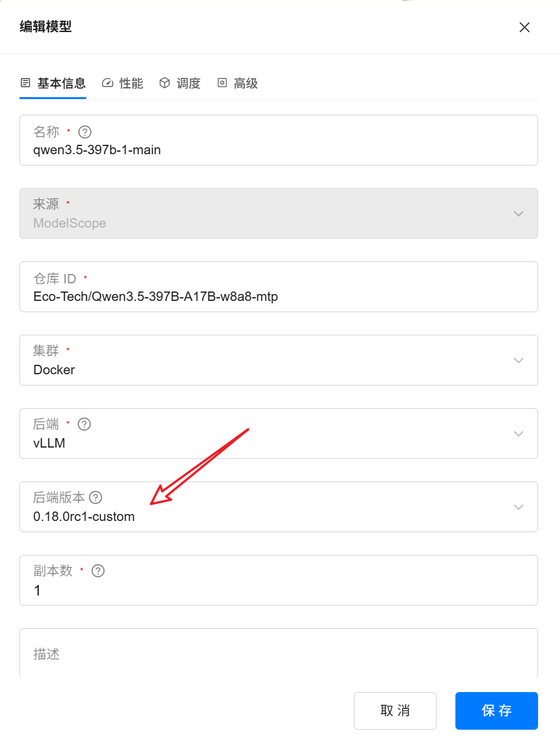Click the 0.18.0rc1-custom version value
This screenshot has width=560, height=751.
84,517
